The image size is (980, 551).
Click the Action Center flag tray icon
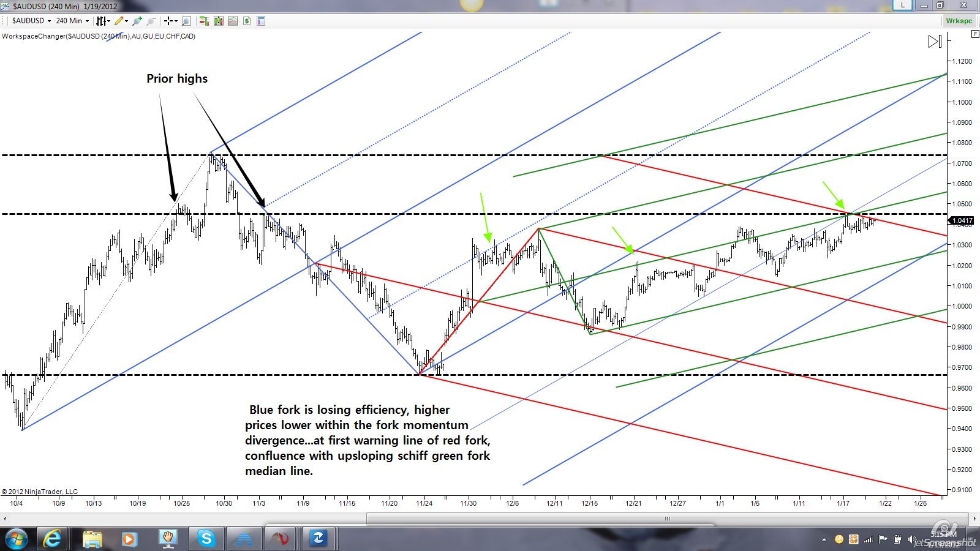pyautogui.click(x=883, y=539)
